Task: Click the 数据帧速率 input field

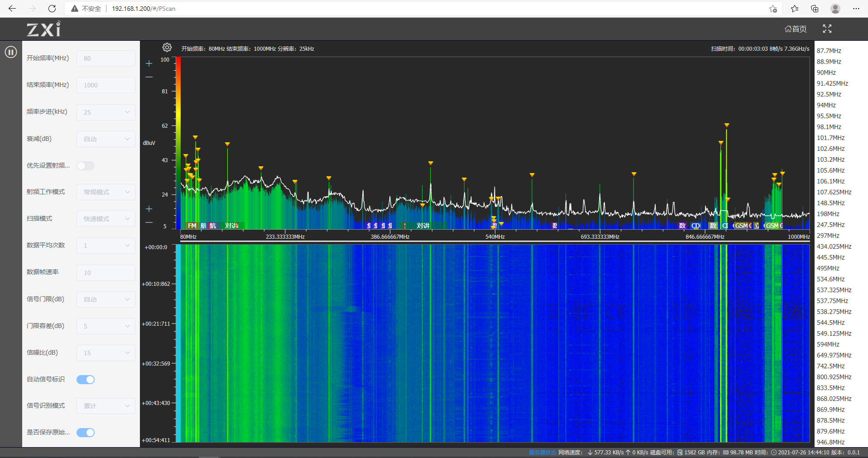Action: click(106, 273)
